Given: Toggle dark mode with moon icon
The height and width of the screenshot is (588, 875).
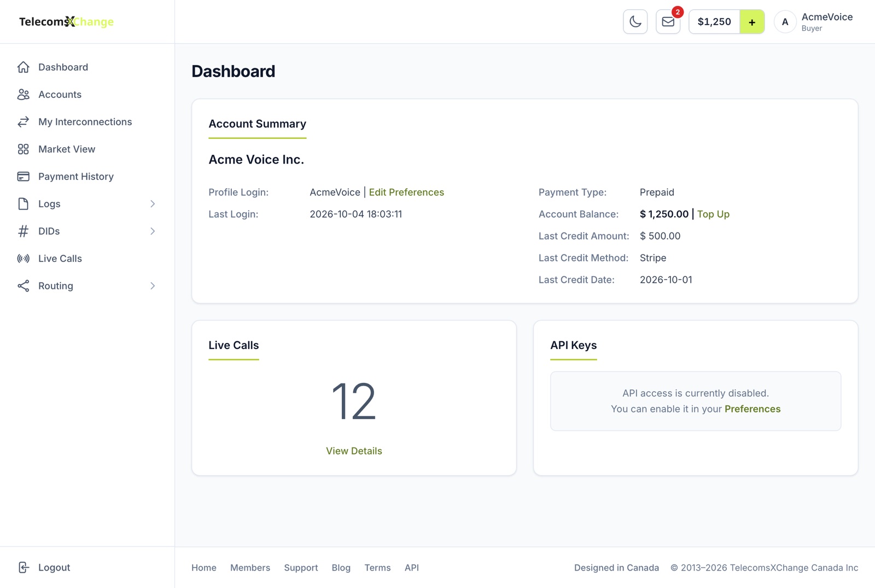Looking at the screenshot, I should (x=635, y=22).
